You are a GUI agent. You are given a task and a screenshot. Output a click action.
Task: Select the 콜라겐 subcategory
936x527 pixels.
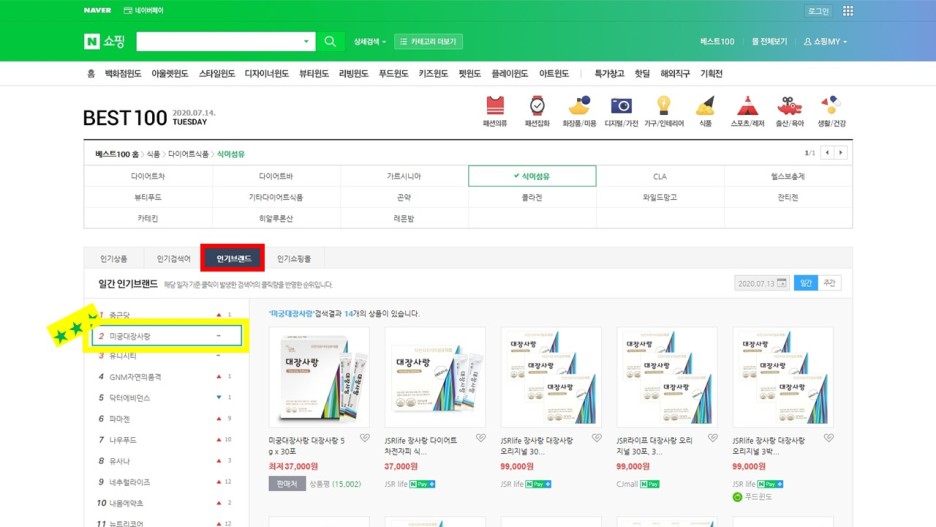(532, 197)
